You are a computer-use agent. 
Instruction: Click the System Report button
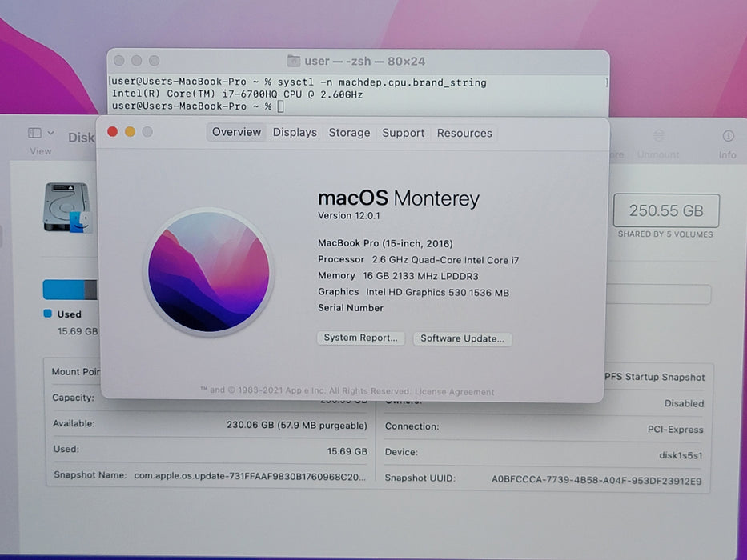point(360,338)
